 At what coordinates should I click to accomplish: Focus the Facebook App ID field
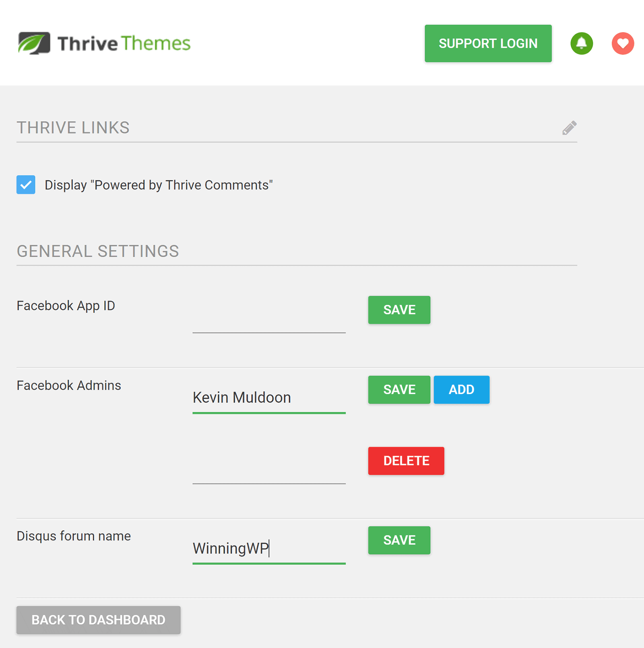tap(269, 319)
